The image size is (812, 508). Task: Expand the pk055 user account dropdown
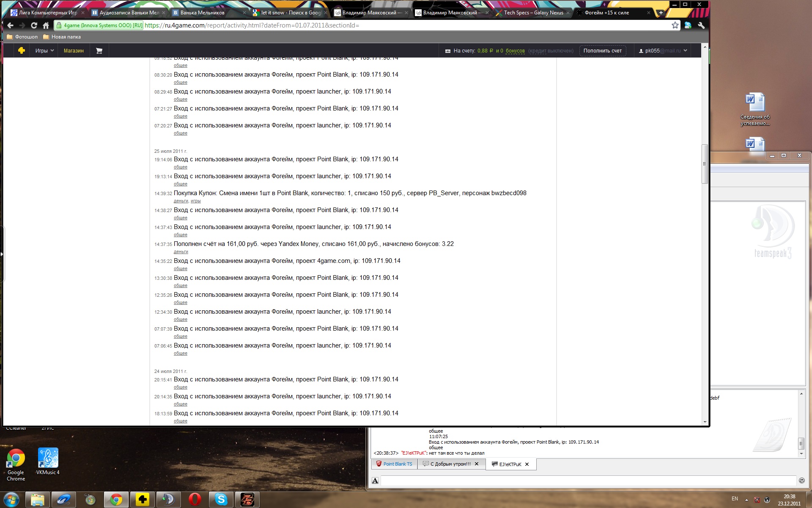(662, 50)
